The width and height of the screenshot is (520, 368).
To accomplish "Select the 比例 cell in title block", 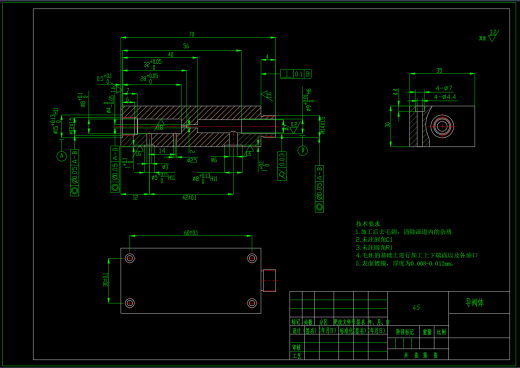I will pyautogui.click(x=441, y=332).
